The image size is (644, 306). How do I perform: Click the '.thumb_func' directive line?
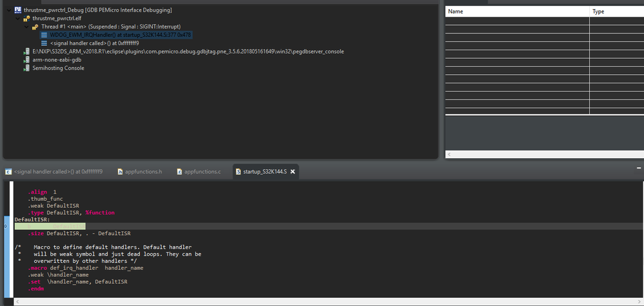pos(45,198)
